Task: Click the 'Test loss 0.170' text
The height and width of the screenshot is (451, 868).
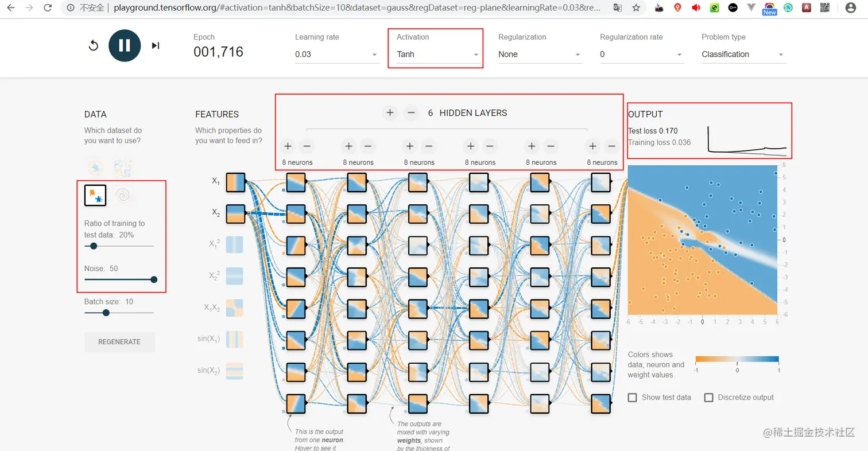Action: coord(653,131)
